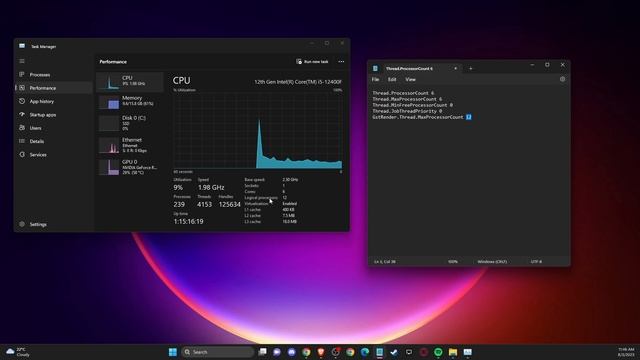Open clock and date in system tray

626,352
